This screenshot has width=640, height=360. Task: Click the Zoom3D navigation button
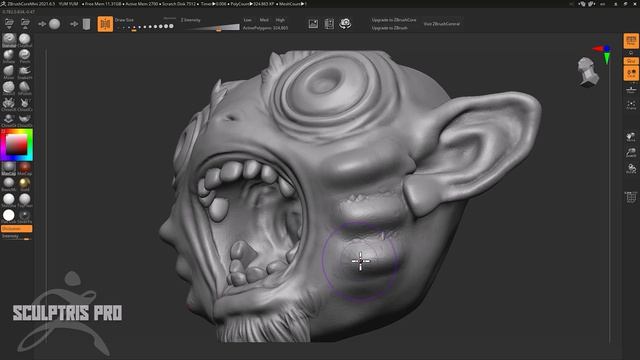[631, 153]
